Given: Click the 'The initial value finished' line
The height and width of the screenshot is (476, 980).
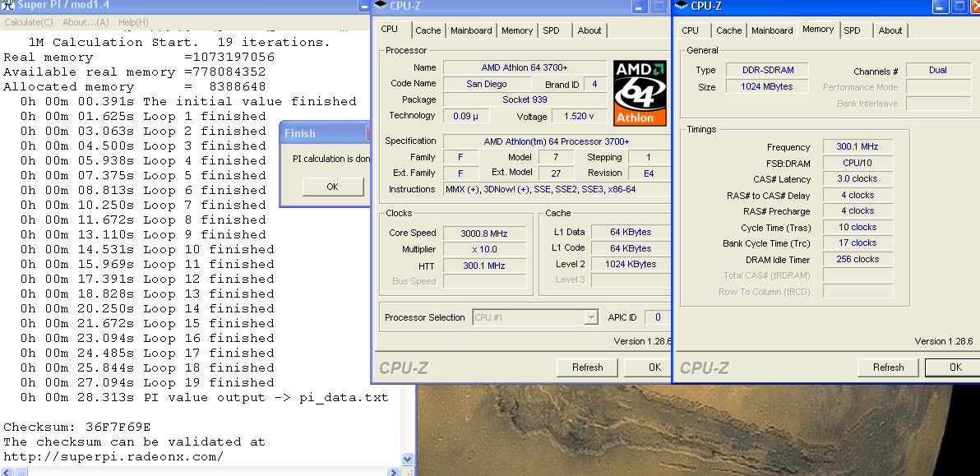Looking at the screenshot, I should coord(188,101).
